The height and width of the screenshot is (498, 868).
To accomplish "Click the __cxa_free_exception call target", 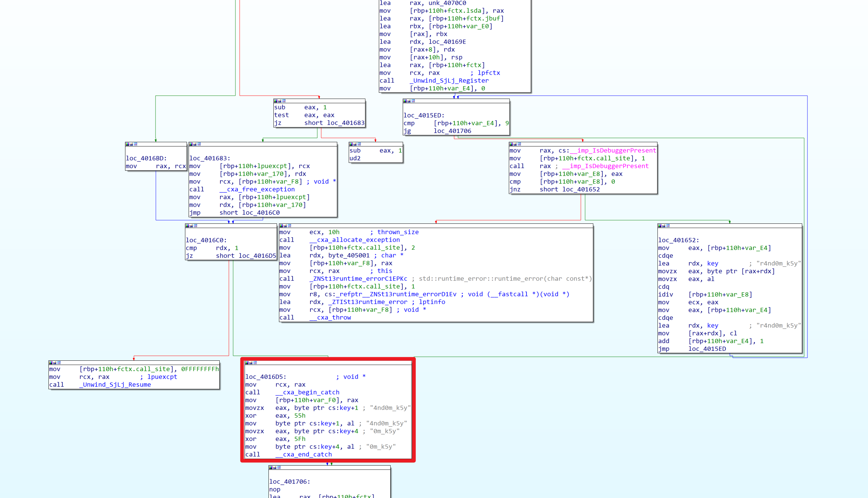I will [257, 189].
